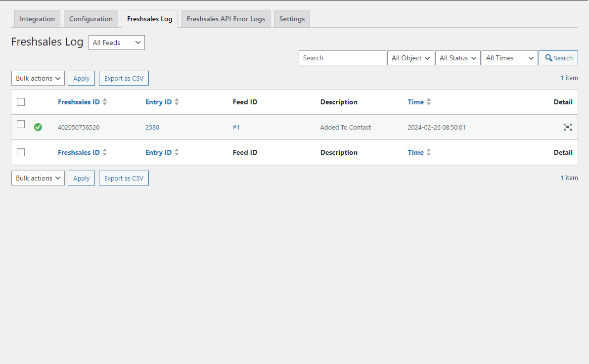
Task: Open detail icon for entry 2580
Action: (568, 127)
